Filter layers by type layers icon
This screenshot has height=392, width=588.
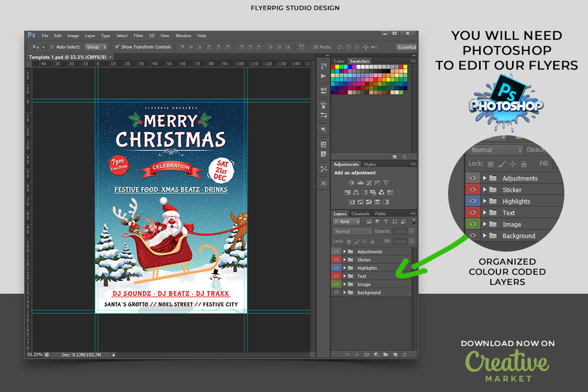(x=386, y=222)
